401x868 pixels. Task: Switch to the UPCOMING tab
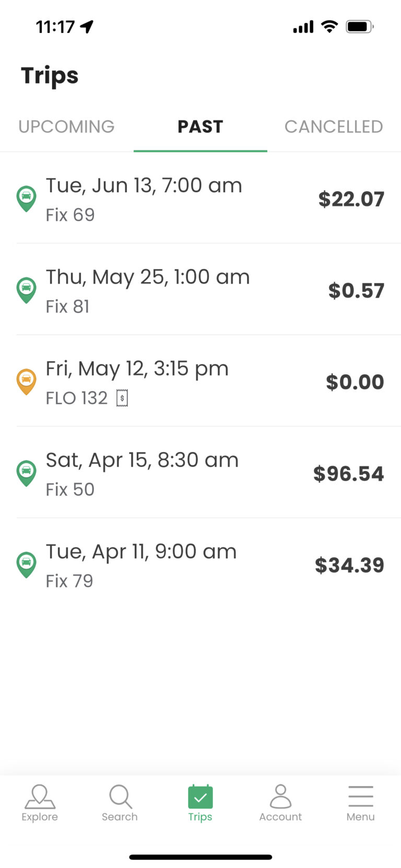coord(66,127)
